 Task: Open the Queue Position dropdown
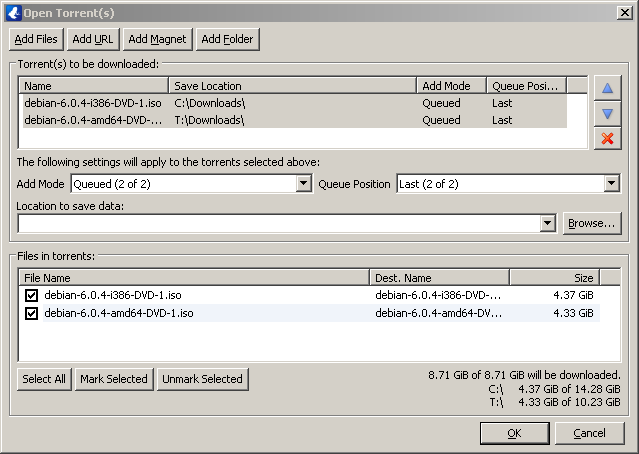611,184
